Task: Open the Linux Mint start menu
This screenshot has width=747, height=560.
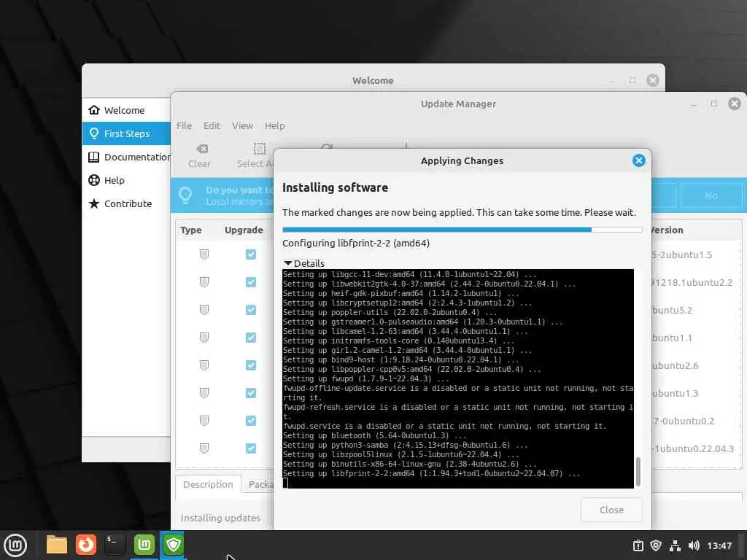Action: [x=15, y=545]
